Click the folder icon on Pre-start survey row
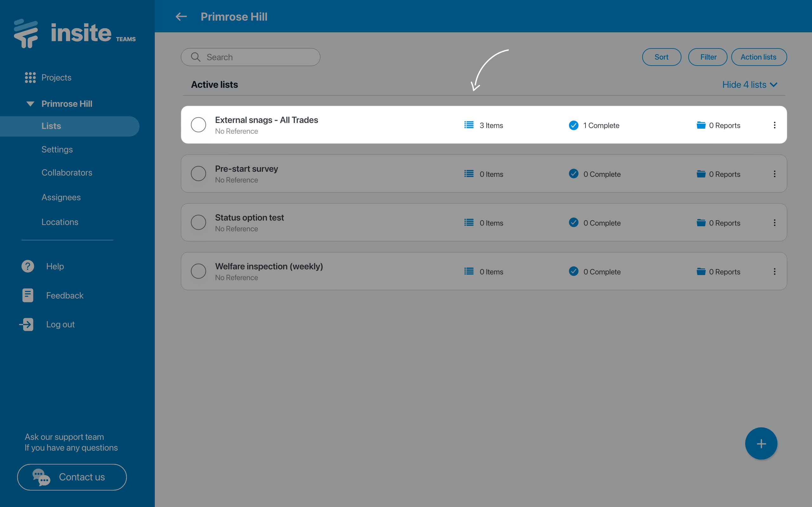The width and height of the screenshot is (812, 507). click(x=701, y=174)
